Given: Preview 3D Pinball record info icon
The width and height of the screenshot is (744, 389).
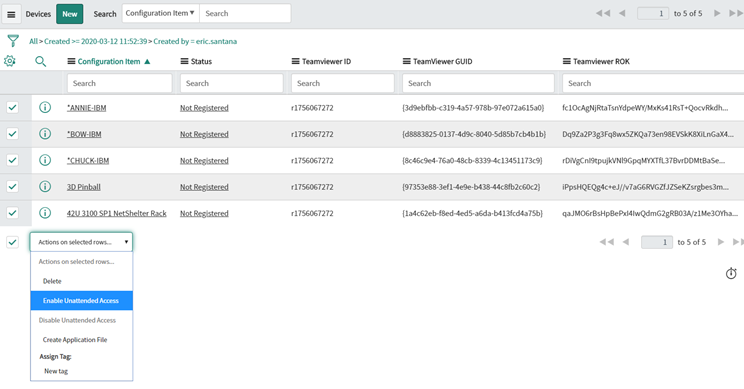Looking at the screenshot, I should tap(45, 186).
